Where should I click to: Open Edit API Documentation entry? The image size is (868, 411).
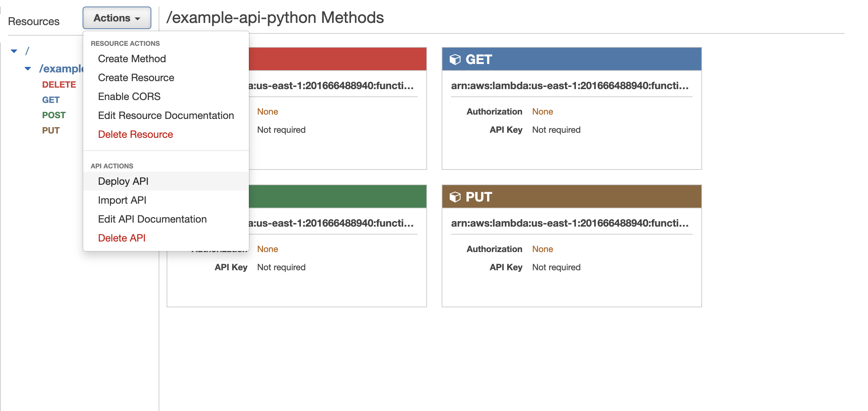152,219
